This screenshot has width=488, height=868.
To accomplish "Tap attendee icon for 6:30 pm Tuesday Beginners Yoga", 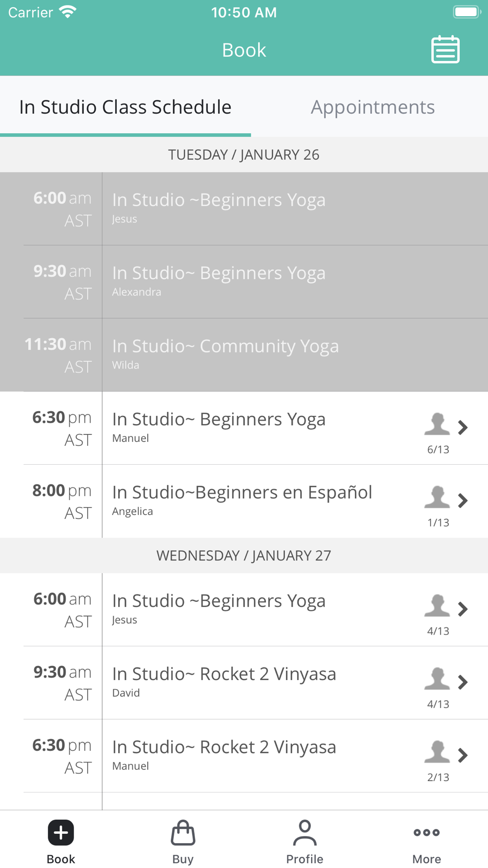I will click(x=437, y=424).
